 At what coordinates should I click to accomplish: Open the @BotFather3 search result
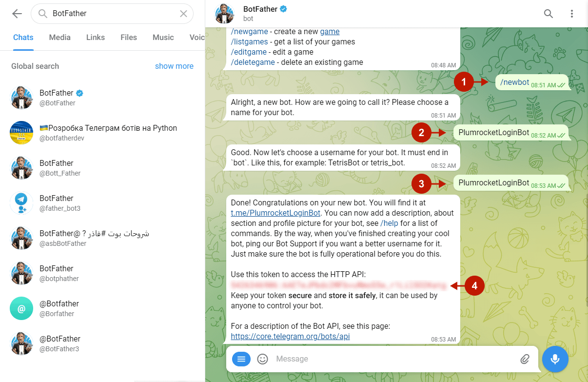coord(102,343)
